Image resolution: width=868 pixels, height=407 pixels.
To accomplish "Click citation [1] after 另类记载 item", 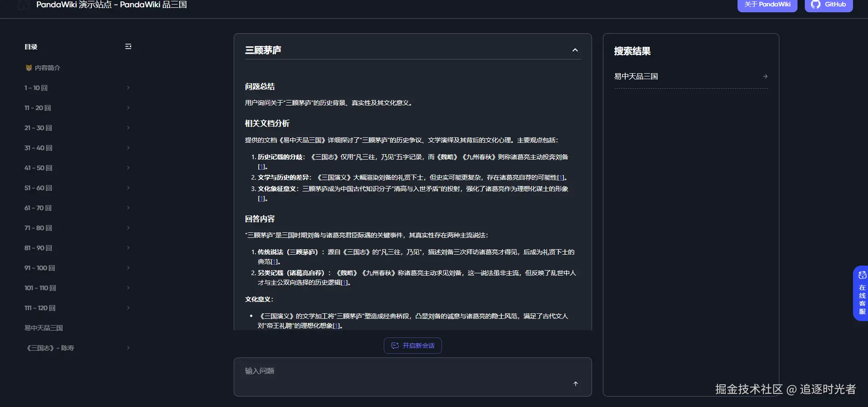I will (x=345, y=283).
